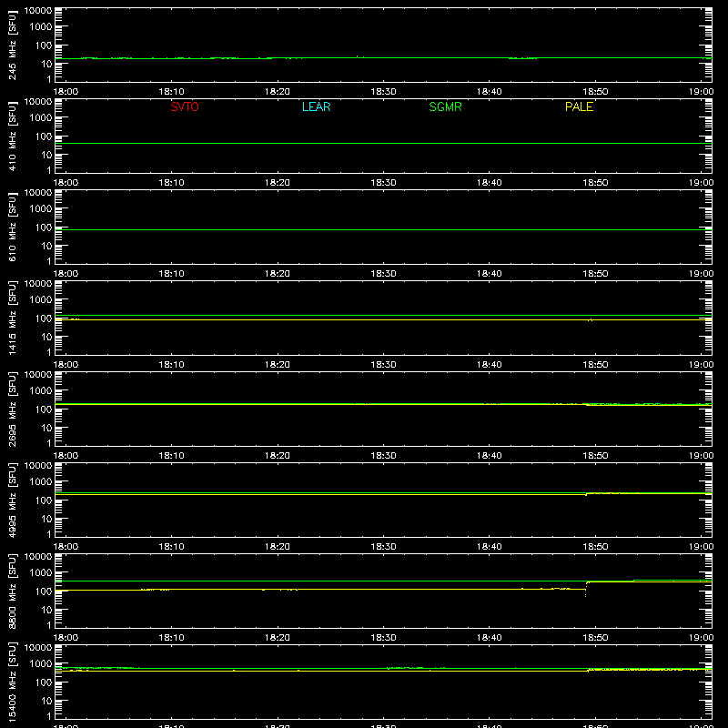728x728 pixels.
Task: Click 18:30 tick label below 245 MHz panel
Action: (383, 92)
